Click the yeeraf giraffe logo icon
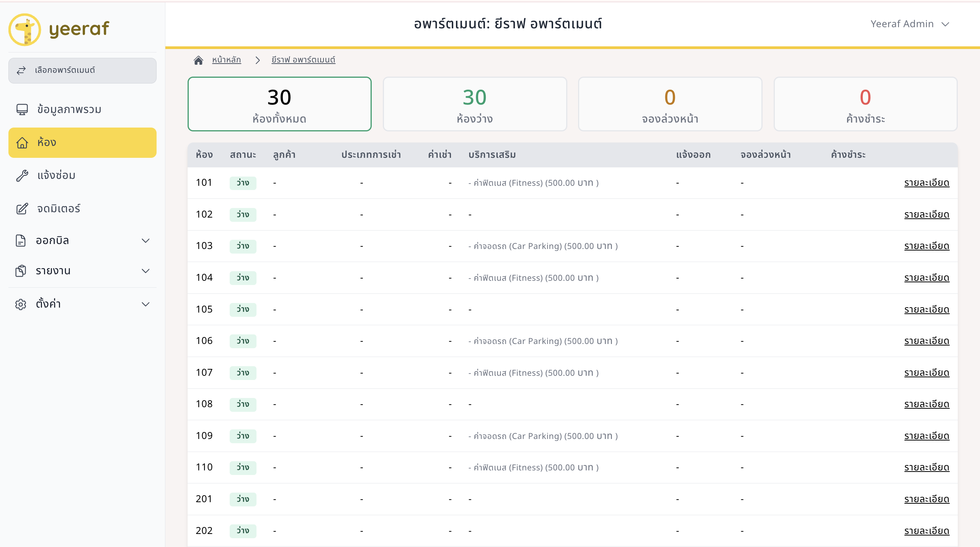The width and height of the screenshot is (980, 547). coord(24,29)
